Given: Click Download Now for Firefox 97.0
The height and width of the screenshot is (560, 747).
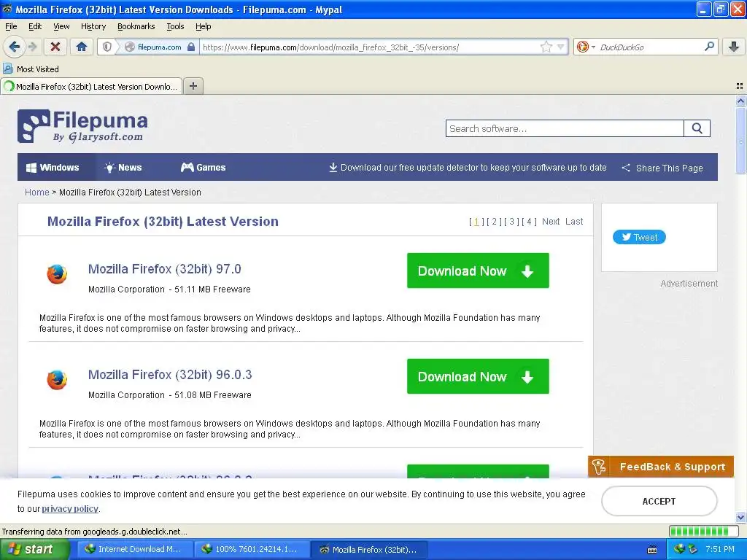Looking at the screenshot, I should click(x=478, y=271).
